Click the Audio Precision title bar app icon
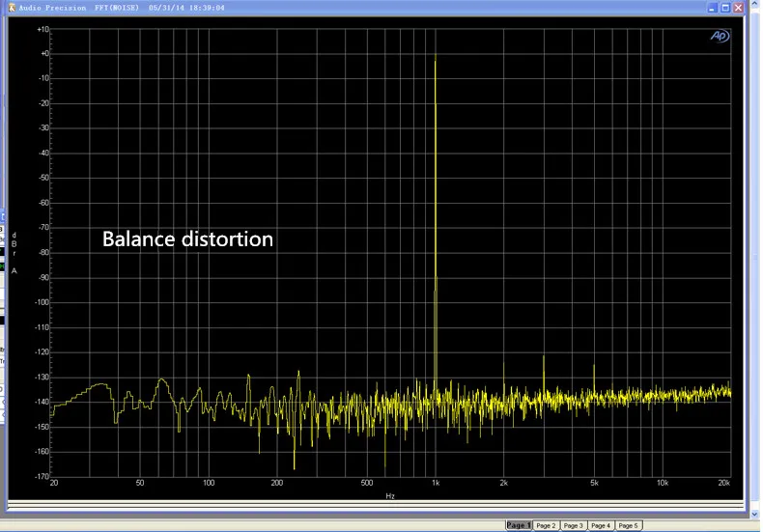 tap(13, 8)
